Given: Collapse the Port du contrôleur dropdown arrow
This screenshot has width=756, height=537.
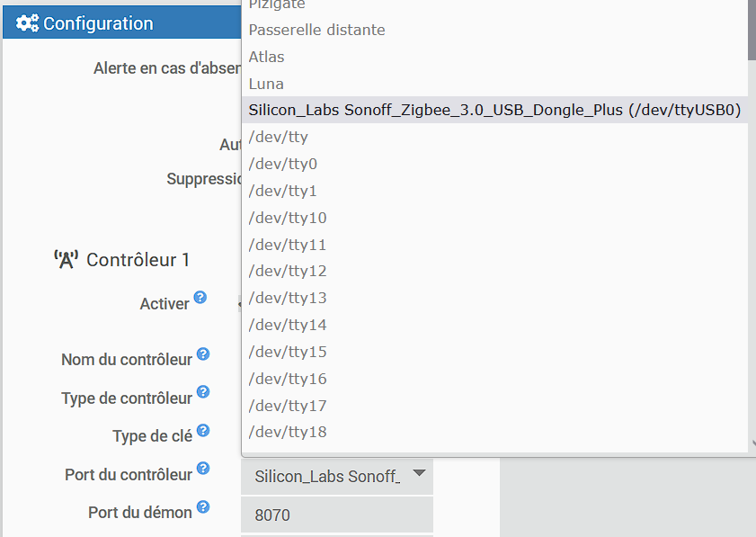Looking at the screenshot, I should [418, 473].
